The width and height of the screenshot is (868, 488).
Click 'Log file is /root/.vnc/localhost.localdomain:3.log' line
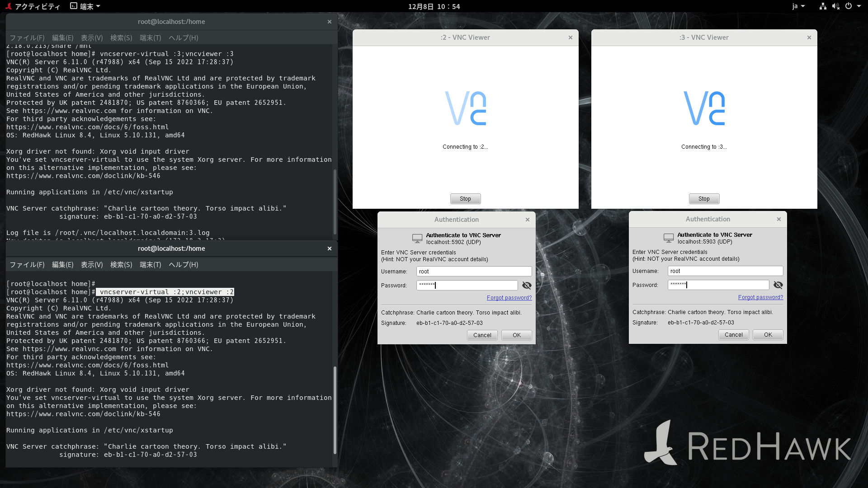click(x=108, y=233)
